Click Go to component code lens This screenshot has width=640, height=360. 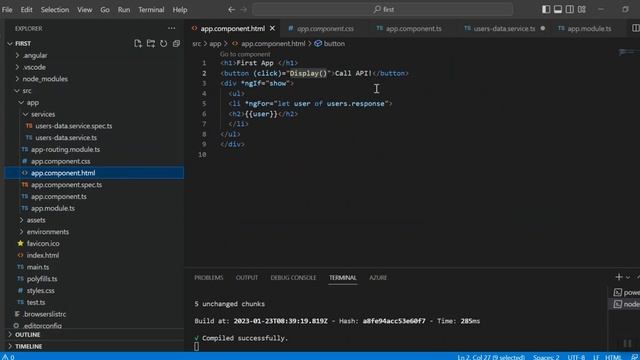pos(245,54)
